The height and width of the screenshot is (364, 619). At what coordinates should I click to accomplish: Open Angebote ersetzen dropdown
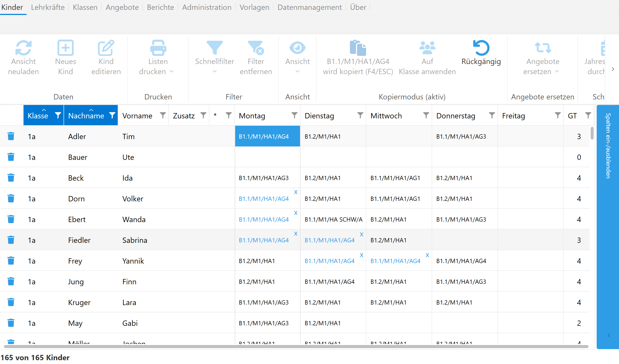pyautogui.click(x=557, y=72)
